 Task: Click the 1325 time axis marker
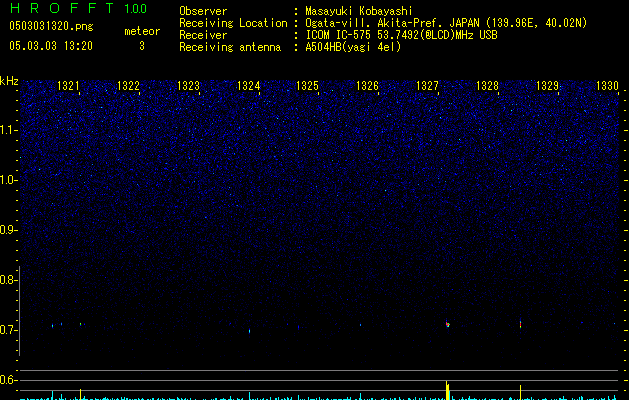coord(307,86)
